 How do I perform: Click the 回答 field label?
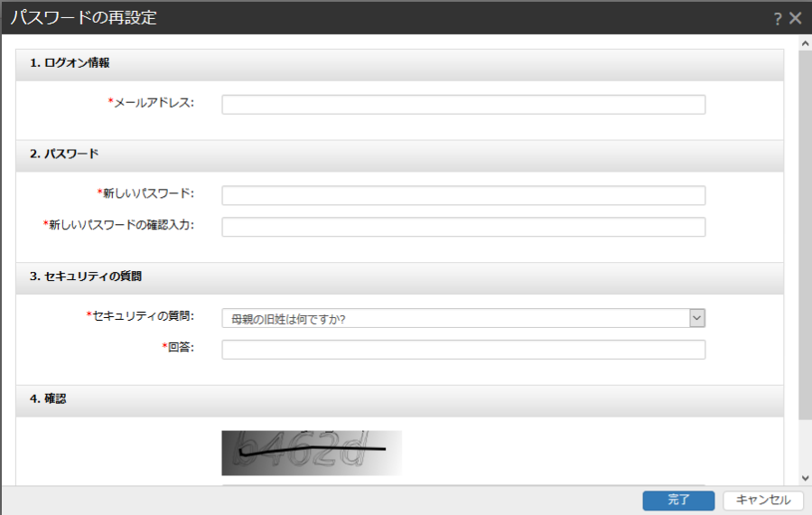click(181, 348)
